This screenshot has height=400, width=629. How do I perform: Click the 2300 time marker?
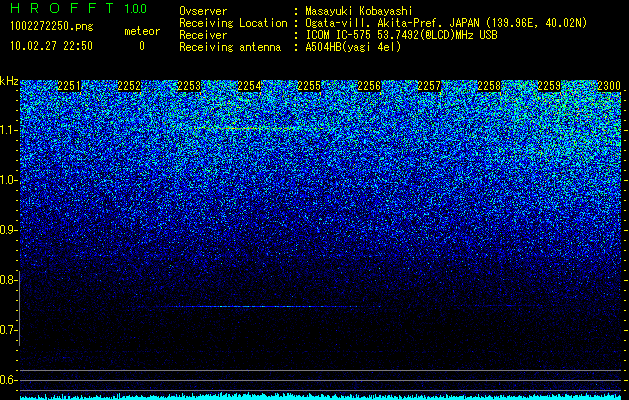[x=609, y=86]
